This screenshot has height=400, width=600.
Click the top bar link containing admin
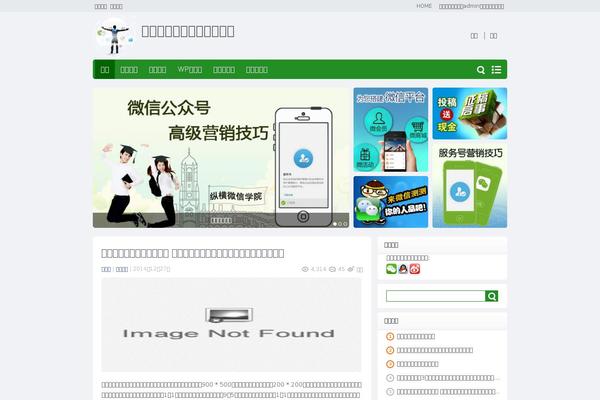[471, 6]
